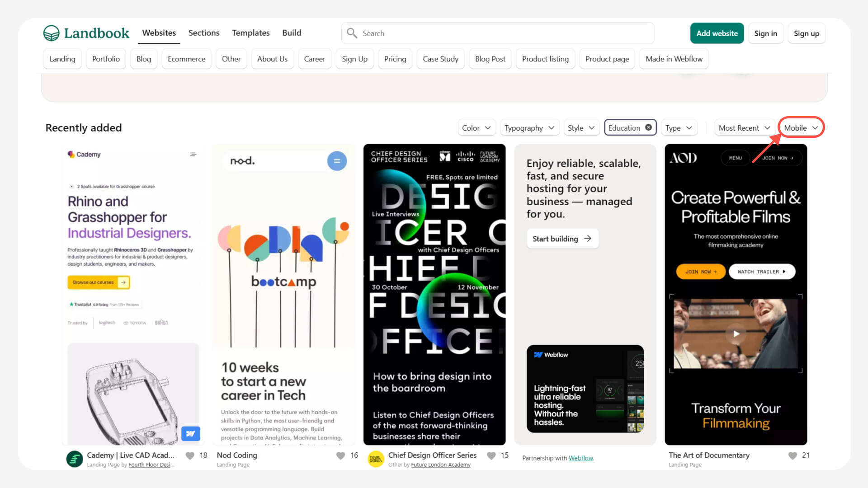
Task: Open the Build tab
Action: [x=292, y=33]
